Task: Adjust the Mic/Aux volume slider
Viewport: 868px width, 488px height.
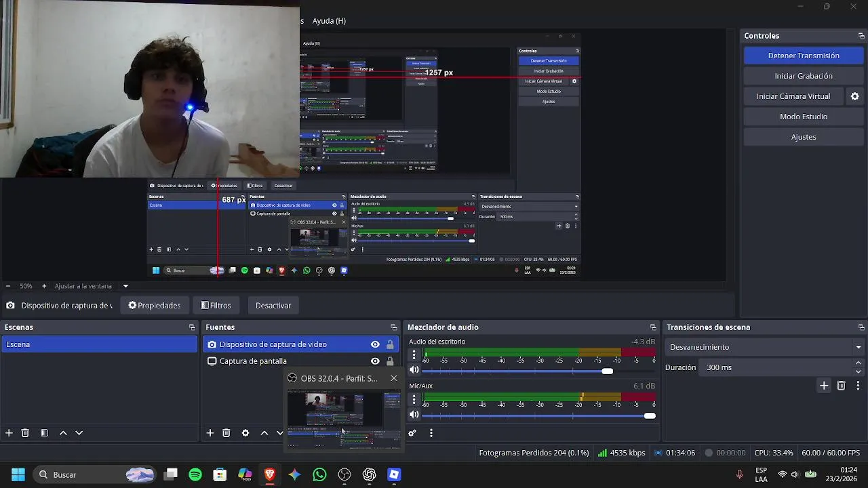Action: pos(650,415)
